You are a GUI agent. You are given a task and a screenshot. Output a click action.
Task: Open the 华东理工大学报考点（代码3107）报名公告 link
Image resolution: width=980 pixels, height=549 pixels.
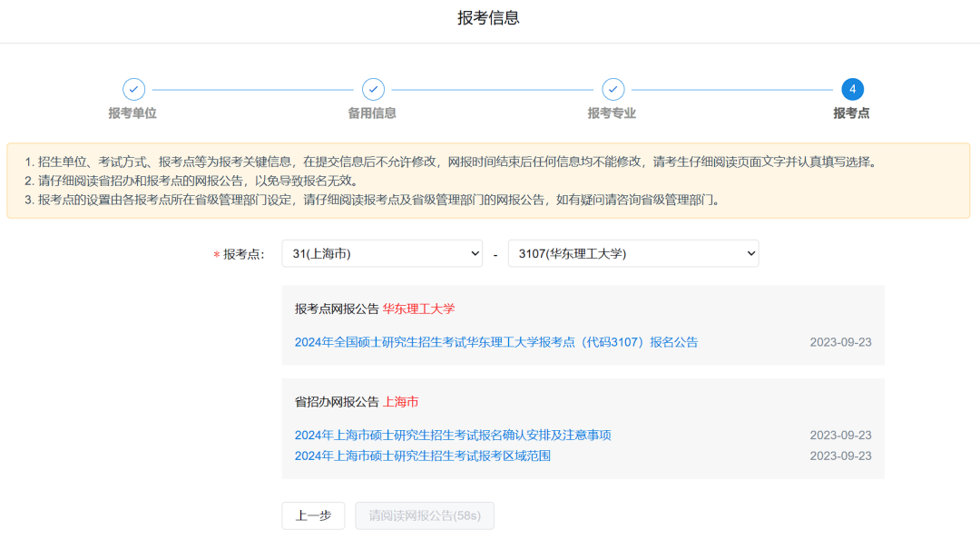(x=496, y=342)
